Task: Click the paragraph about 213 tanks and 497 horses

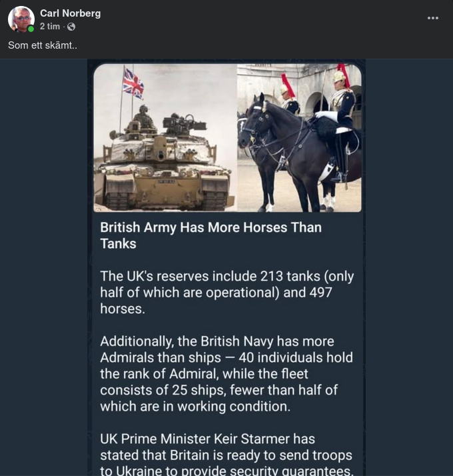Action: point(226,292)
